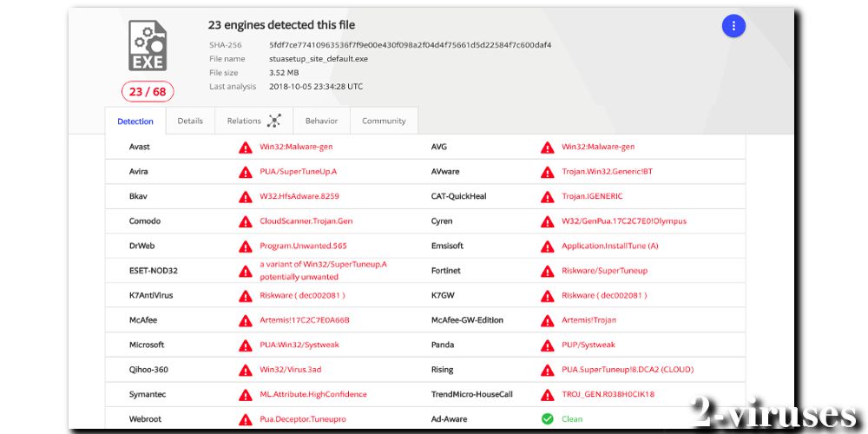Click the green Clean checkmark for Ad-Aware
The image size is (868, 434).
pos(548,419)
